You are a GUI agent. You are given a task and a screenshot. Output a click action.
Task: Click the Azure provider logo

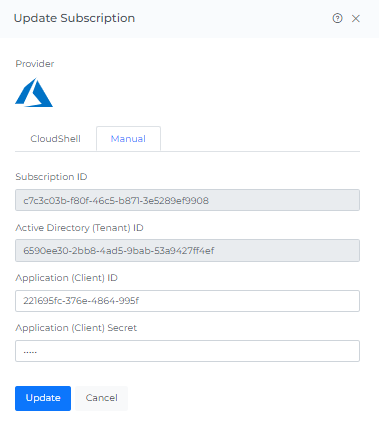(x=34, y=92)
